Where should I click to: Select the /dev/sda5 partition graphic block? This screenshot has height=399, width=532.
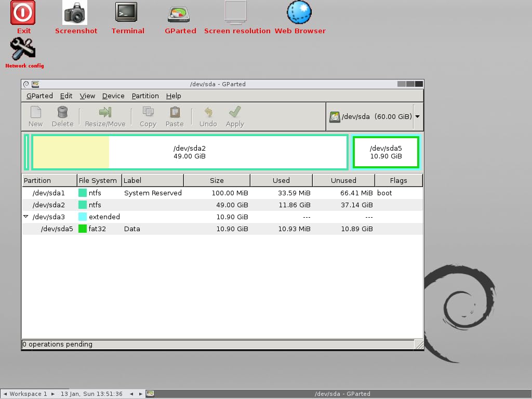click(x=385, y=152)
